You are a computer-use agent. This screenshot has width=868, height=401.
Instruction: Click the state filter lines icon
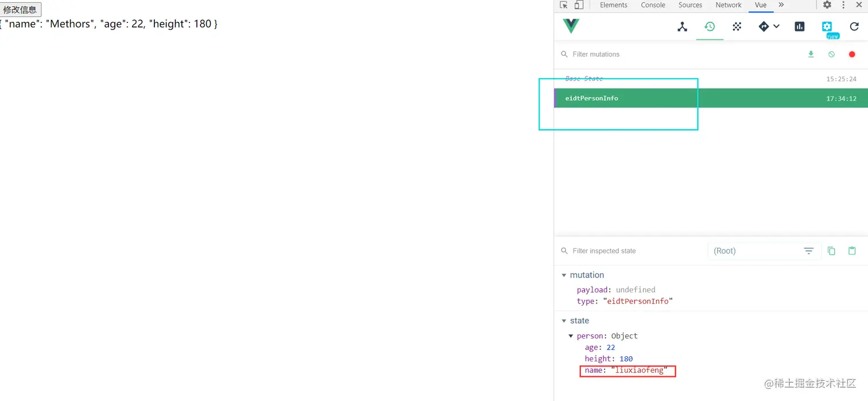tap(808, 251)
